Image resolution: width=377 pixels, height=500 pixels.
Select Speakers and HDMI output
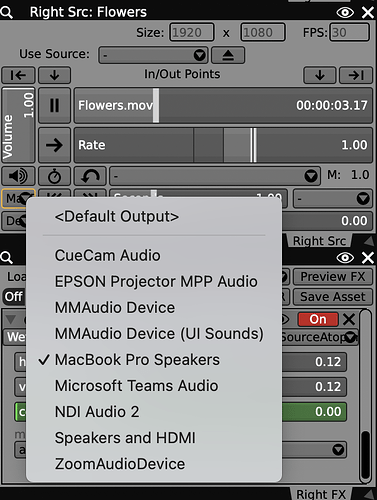(x=154, y=438)
